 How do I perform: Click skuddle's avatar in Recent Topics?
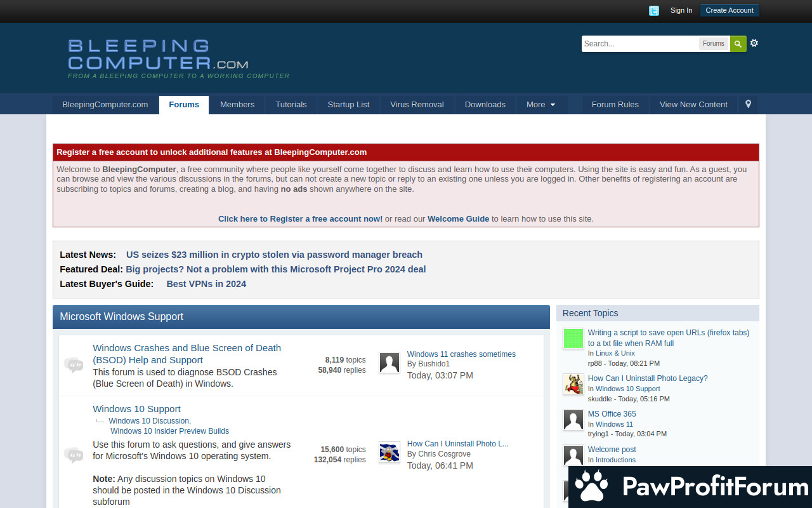coord(573,384)
